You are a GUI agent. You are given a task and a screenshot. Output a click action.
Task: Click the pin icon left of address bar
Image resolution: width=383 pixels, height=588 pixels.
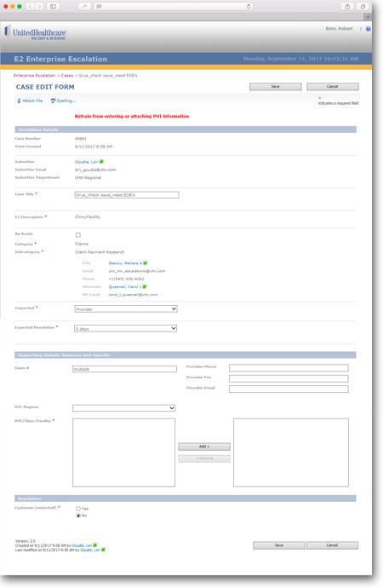pyautogui.click(x=84, y=6)
